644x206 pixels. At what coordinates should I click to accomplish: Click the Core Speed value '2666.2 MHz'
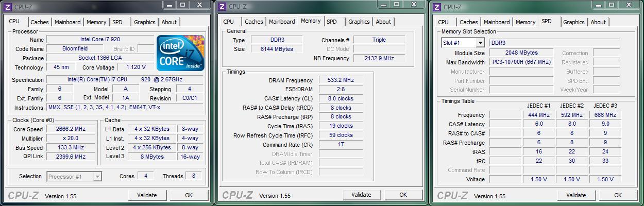point(71,129)
